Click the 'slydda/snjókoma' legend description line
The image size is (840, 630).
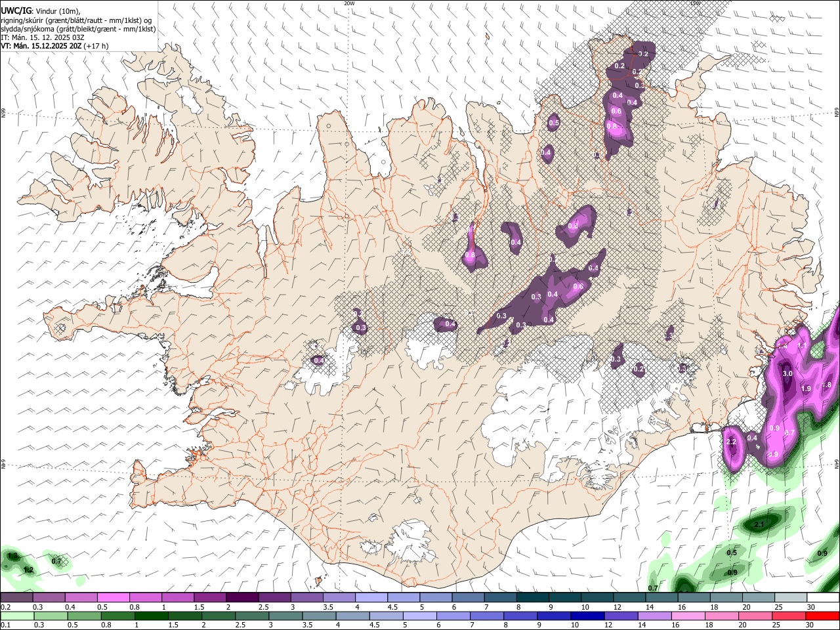pyautogui.click(x=78, y=29)
